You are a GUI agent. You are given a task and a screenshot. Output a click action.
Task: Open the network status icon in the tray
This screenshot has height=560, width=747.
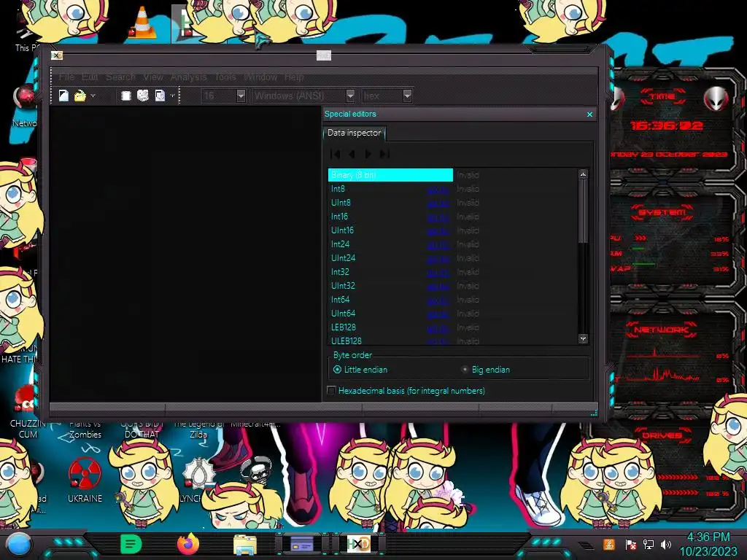pyautogui.click(x=649, y=544)
